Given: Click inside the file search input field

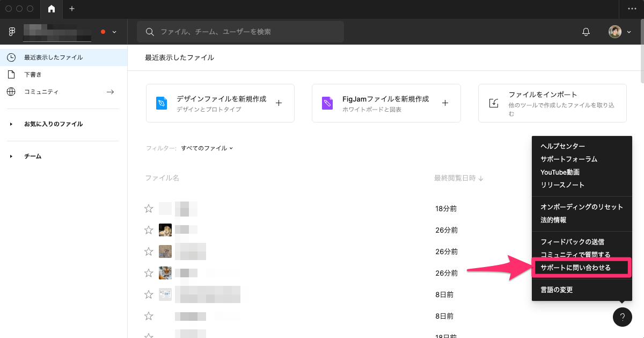Looking at the screenshot, I should pyautogui.click(x=241, y=32).
